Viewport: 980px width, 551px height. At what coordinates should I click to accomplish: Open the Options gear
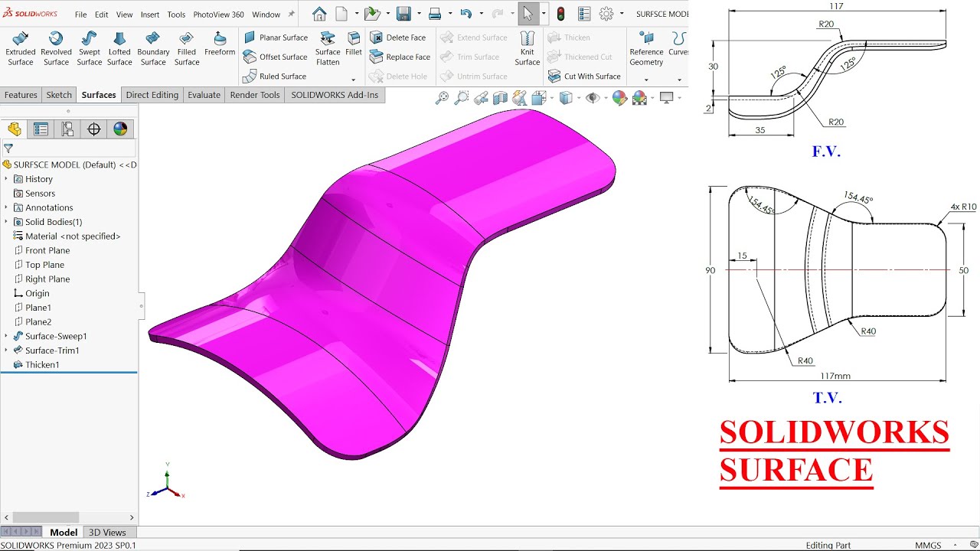point(606,14)
